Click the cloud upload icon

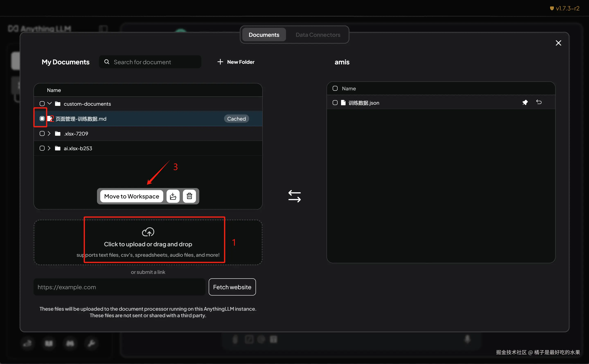[x=148, y=232]
